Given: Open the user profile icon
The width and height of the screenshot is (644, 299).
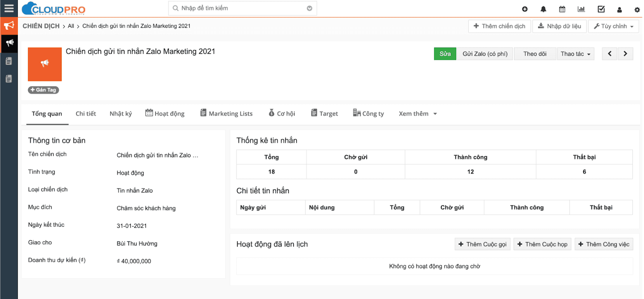Looking at the screenshot, I should tap(619, 9).
